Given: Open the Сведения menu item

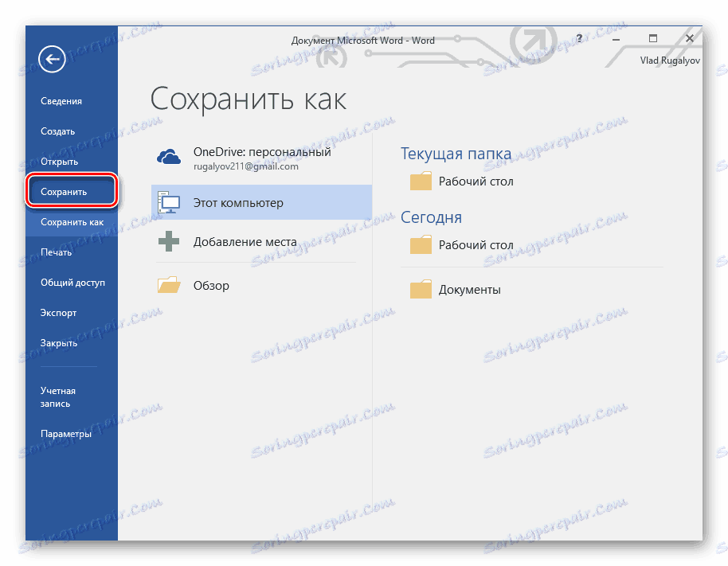Looking at the screenshot, I should pyautogui.click(x=61, y=100).
